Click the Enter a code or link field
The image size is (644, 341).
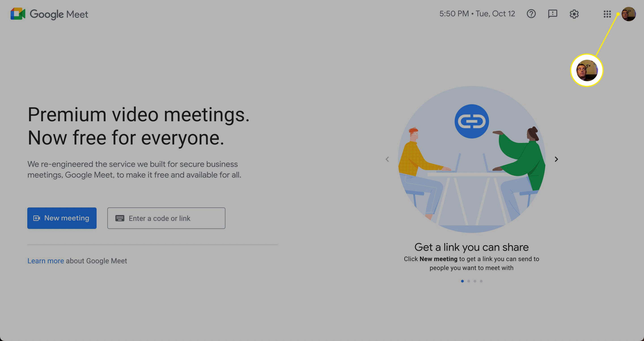coord(166,218)
